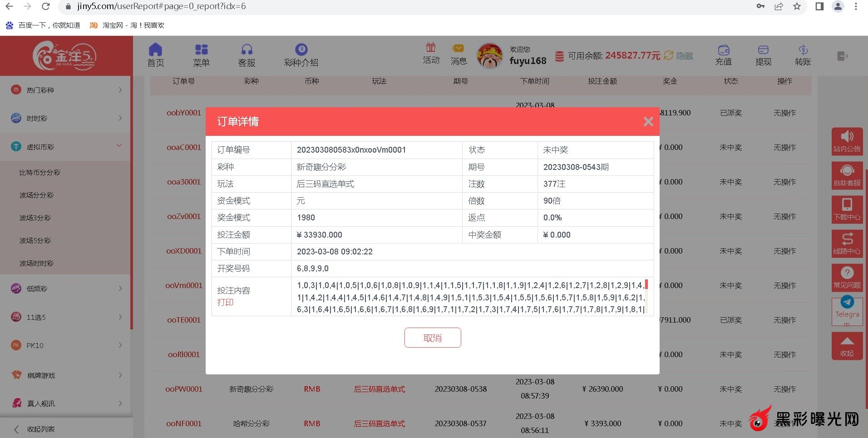Open 彩种介绍 lottery intro icon
Screen dimensions: 868x438
coord(301,50)
